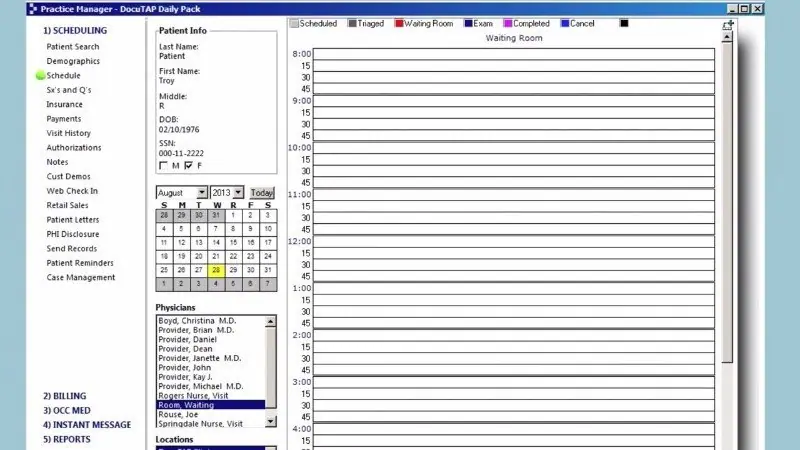800x450 pixels.
Task: Open the Insurance page
Action: (x=64, y=104)
